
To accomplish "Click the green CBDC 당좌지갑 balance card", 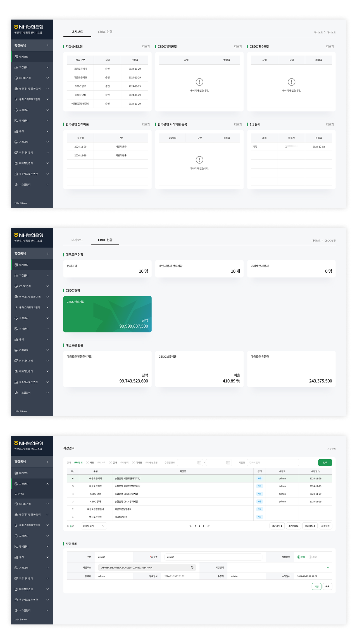I will click(107, 314).
